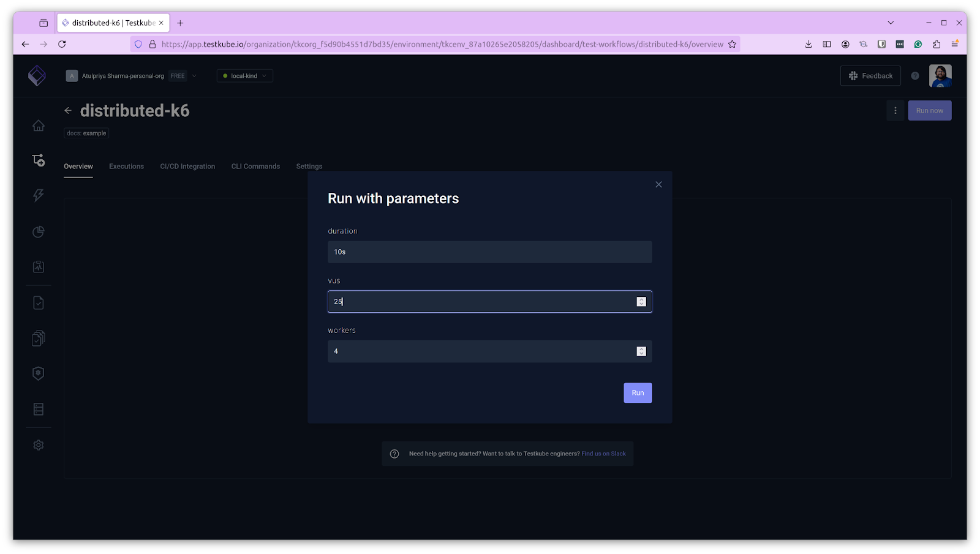The width and height of the screenshot is (980, 554).
Task: Switch to Overview tab
Action: pyautogui.click(x=78, y=167)
